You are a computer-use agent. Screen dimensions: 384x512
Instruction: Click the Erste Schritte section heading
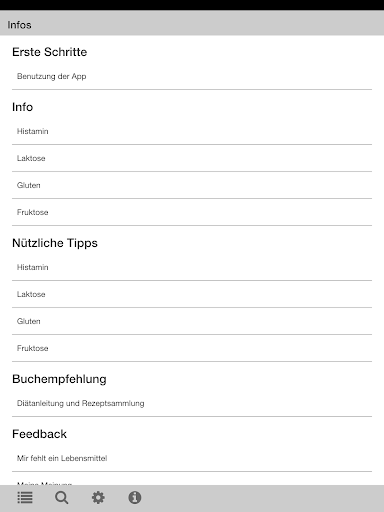[x=49, y=52]
